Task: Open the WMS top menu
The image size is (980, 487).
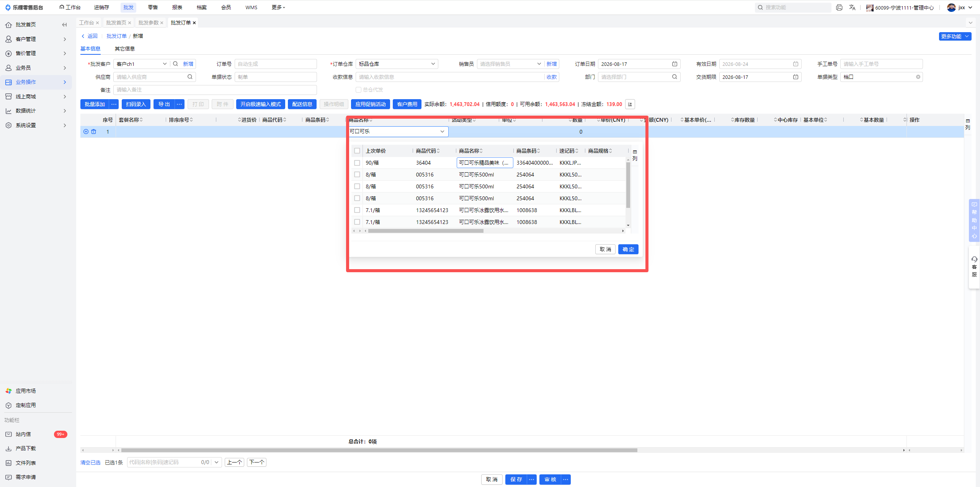Action: tap(252, 7)
